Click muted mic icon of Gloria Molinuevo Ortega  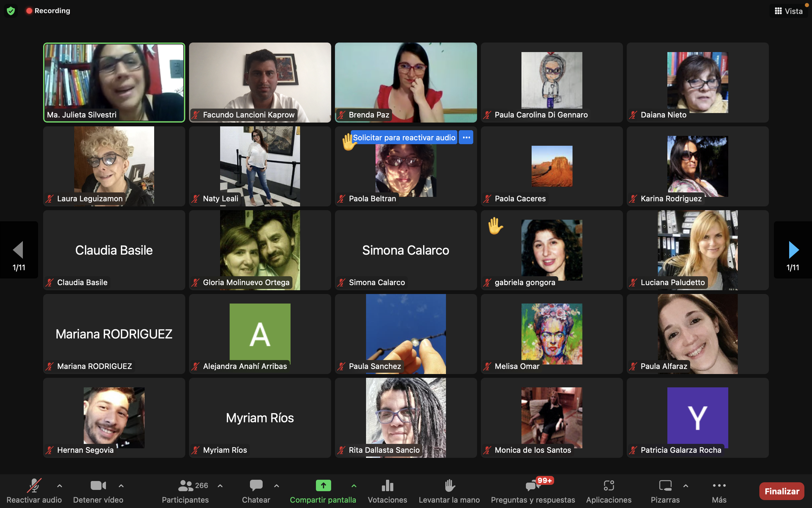tap(196, 283)
